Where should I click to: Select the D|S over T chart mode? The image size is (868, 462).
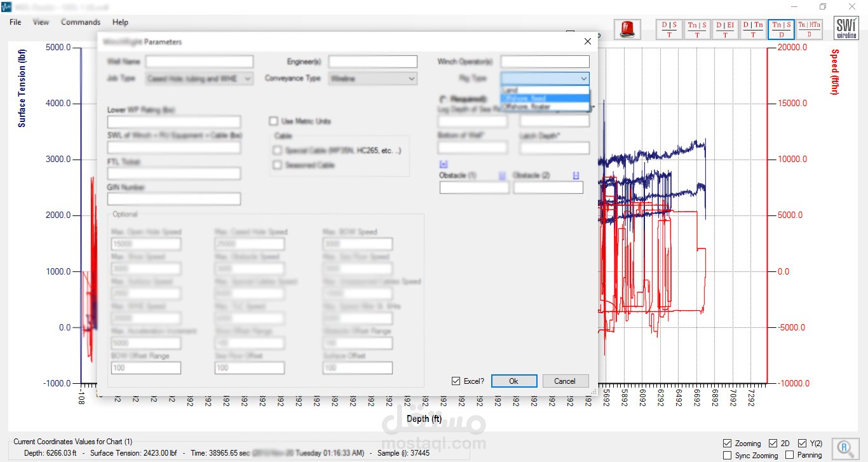[669, 30]
